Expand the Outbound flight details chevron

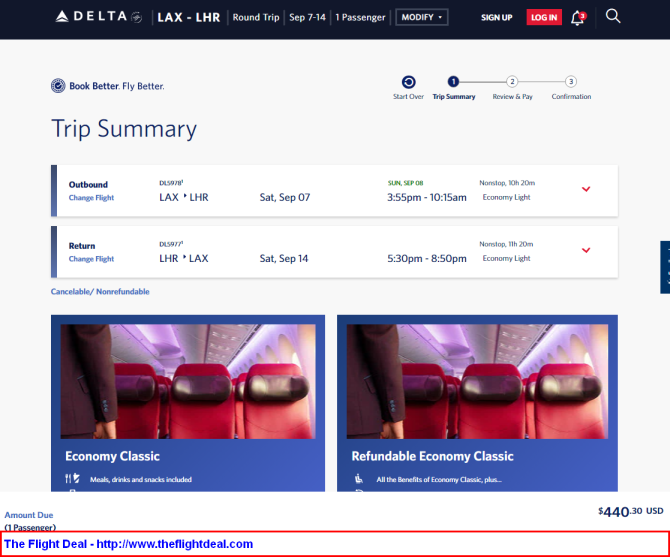click(586, 189)
